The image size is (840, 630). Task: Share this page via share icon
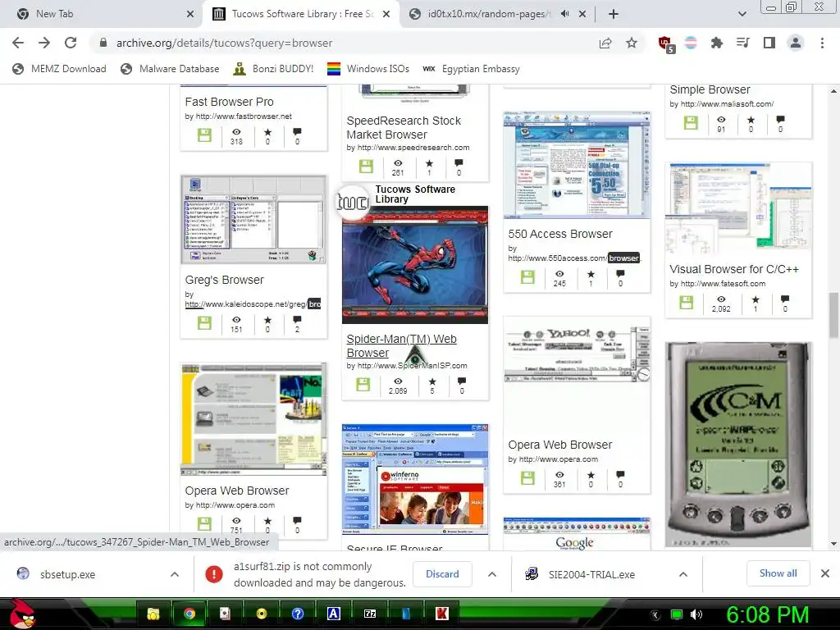point(605,43)
